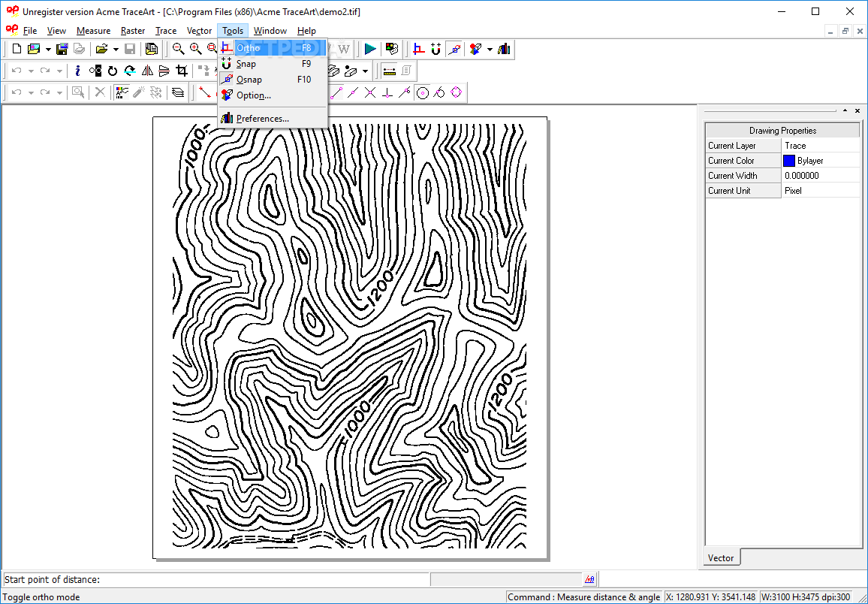Toggle Quadrant object snap mode
This screenshot has width=868, height=604.
coord(456,92)
